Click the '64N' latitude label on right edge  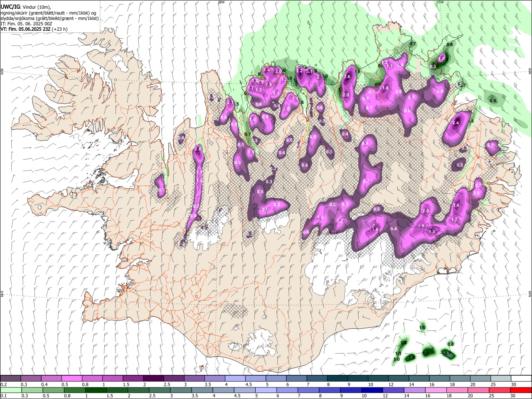(x=530, y=294)
